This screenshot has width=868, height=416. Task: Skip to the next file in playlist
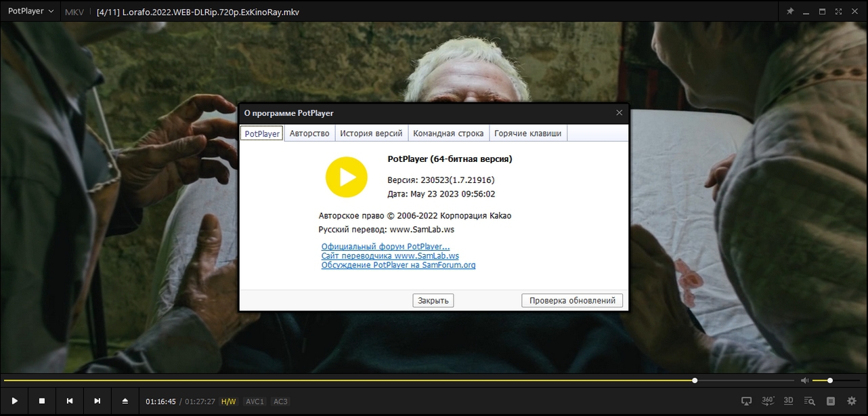click(x=97, y=401)
